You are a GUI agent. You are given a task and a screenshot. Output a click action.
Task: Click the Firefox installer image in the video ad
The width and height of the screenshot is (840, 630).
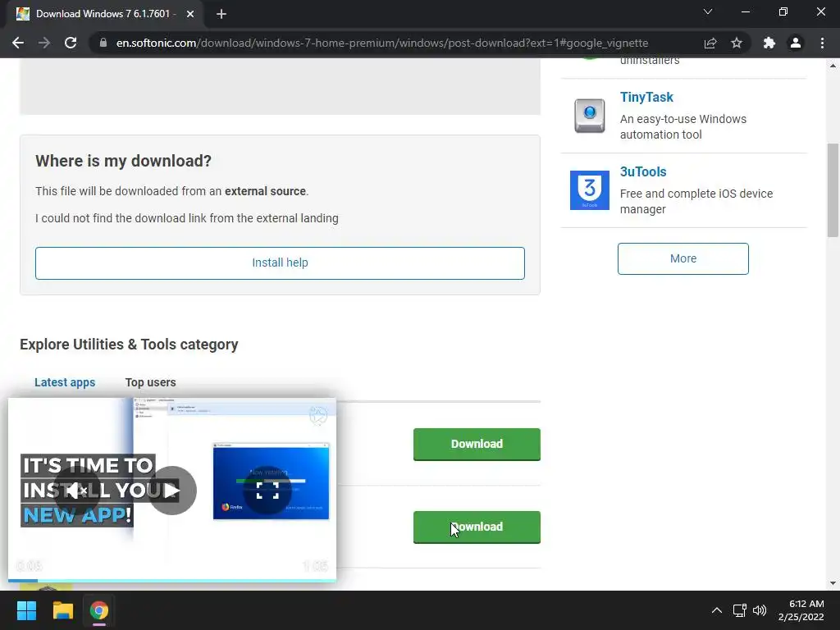[x=271, y=482]
